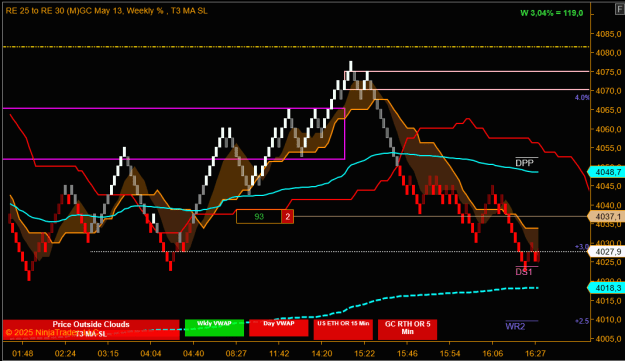Click the 4070,0 price axis label
This screenshot has width=625, height=361.
(608, 91)
